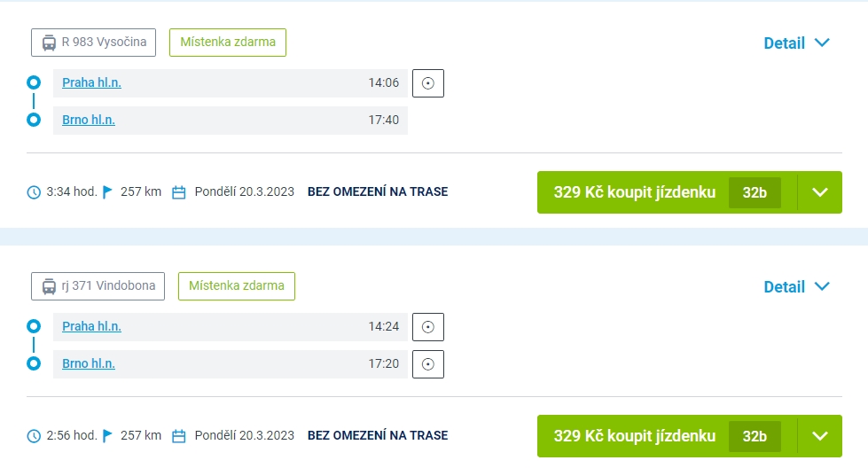Viewport: 868px width, 468px height.
Task: Show train position for Praha hl.n. 14:06
Action: (x=428, y=83)
